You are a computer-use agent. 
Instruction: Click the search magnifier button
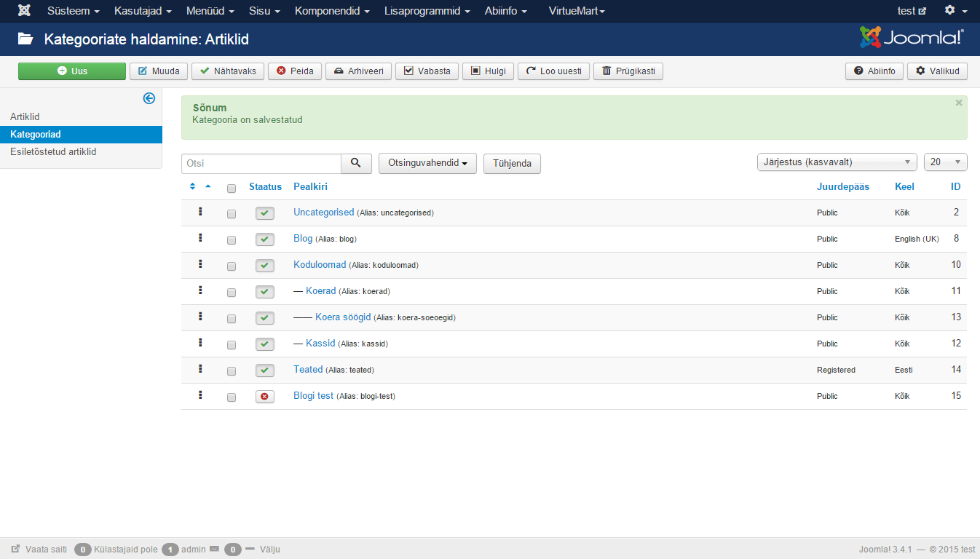pyautogui.click(x=356, y=163)
